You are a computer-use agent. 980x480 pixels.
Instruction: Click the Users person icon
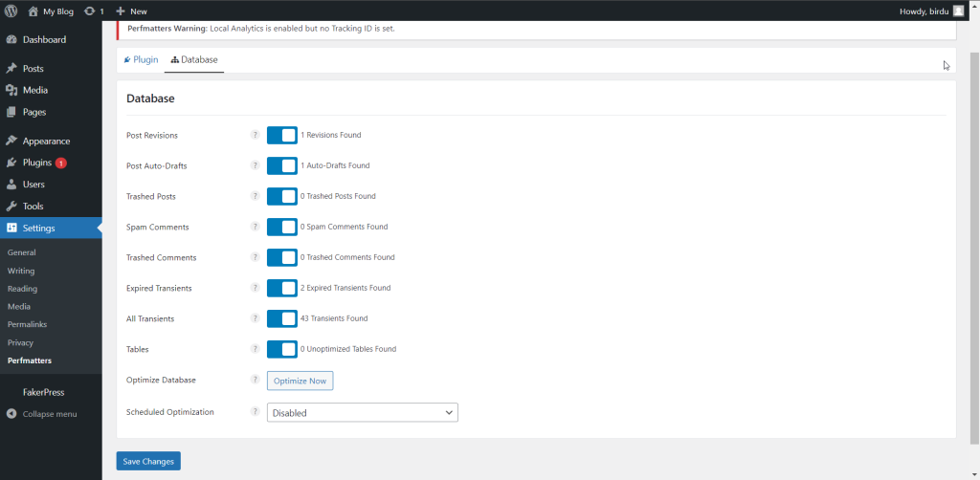click(x=11, y=185)
